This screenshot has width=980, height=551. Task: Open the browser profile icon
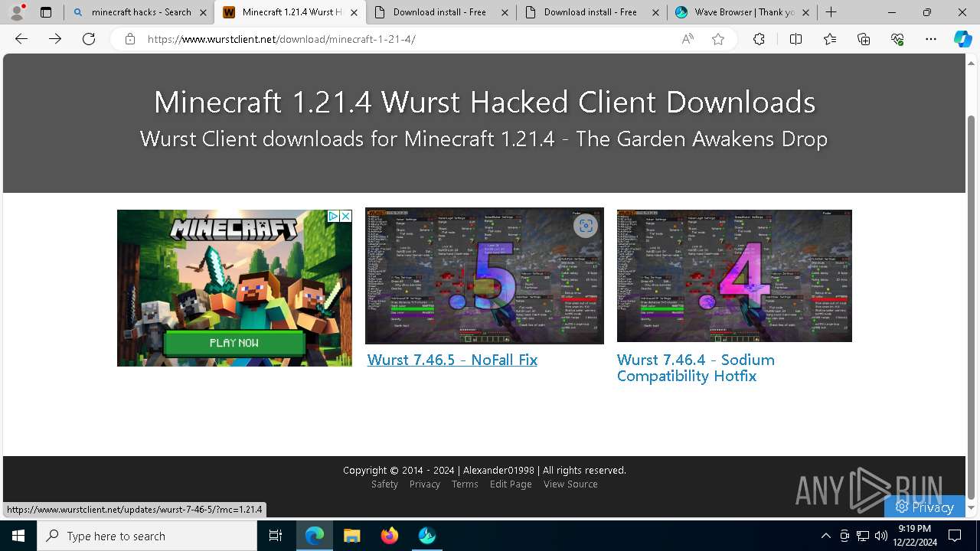click(17, 12)
